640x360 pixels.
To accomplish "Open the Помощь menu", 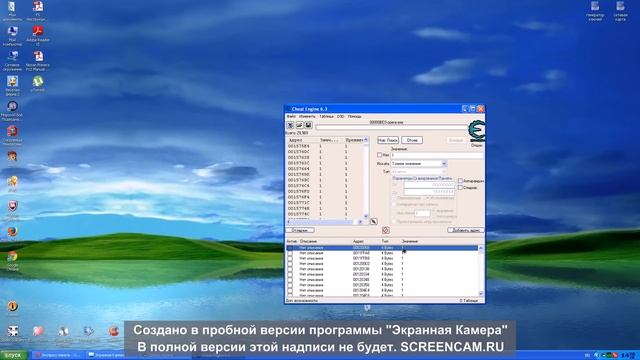I will coord(354,116).
